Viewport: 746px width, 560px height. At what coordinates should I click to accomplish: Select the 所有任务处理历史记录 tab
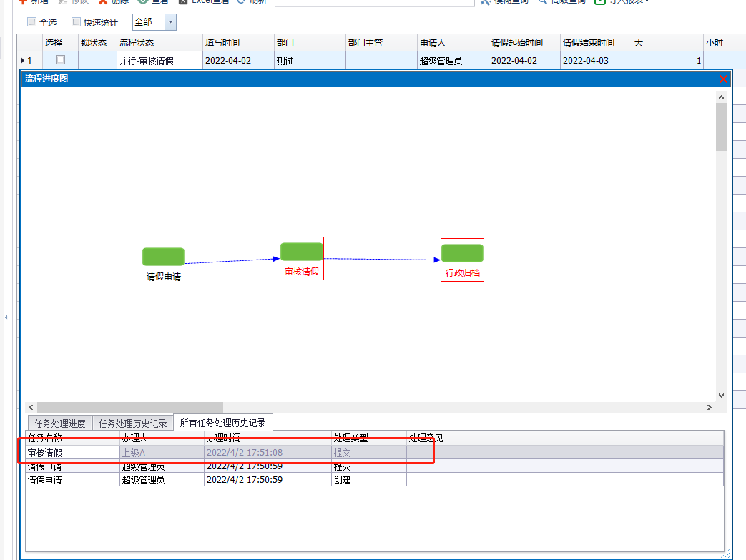point(222,423)
